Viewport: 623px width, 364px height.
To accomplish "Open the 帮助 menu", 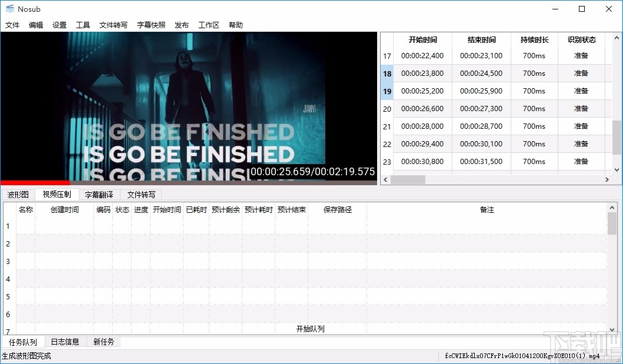I will coord(236,25).
